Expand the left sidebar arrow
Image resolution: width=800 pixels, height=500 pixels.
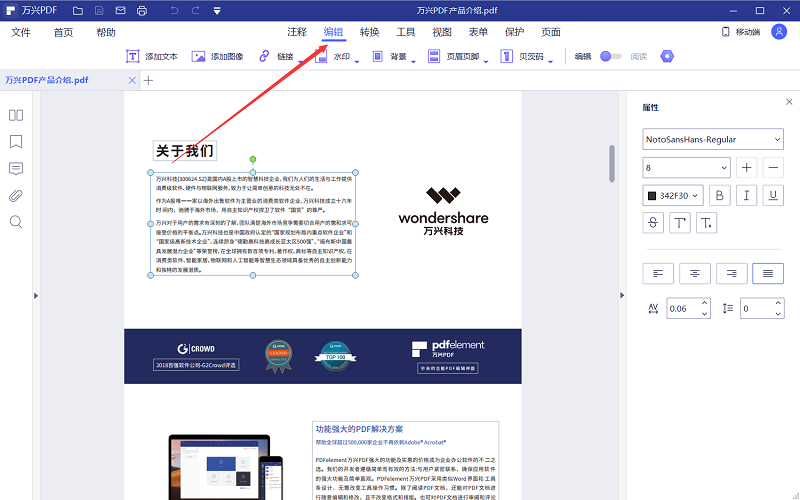point(36,295)
